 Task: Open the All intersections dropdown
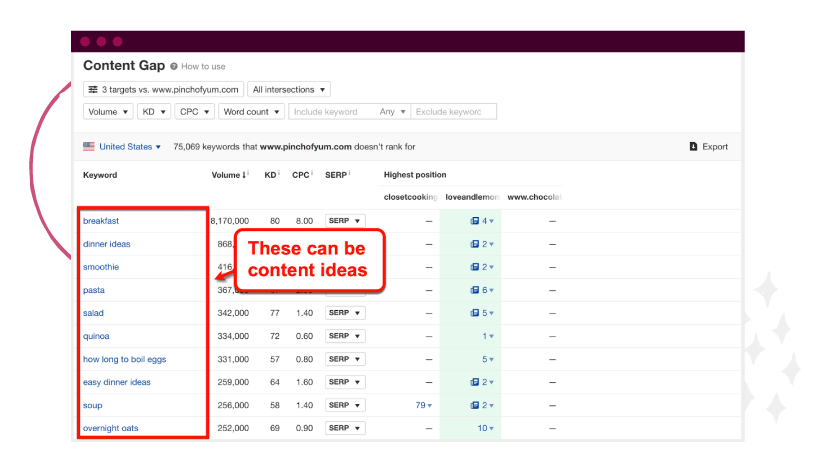point(288,90)
